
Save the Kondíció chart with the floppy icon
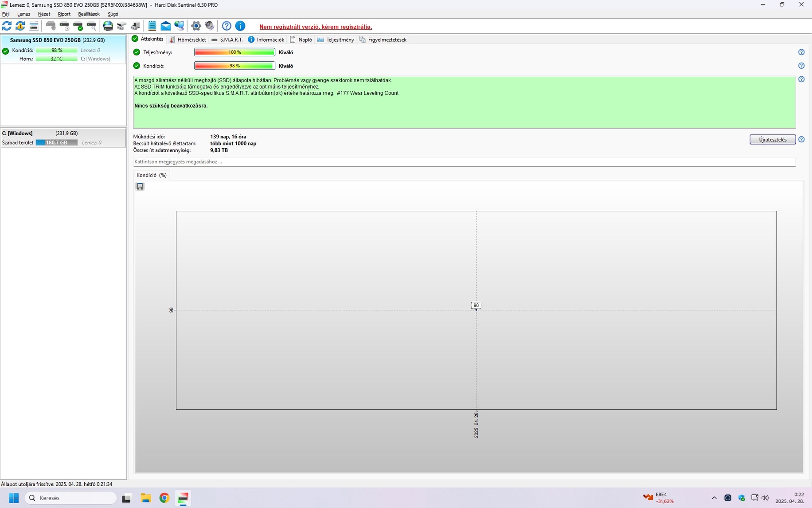140,186
